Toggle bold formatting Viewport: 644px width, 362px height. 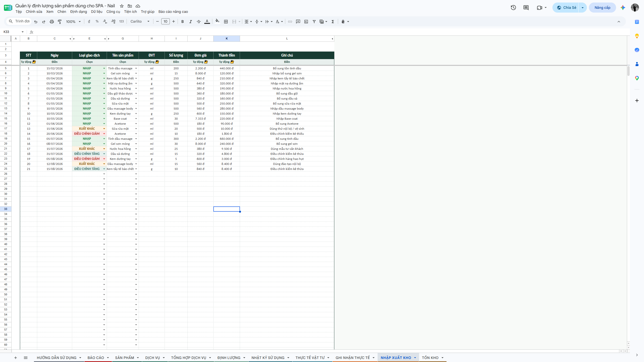click(x=183, y=22)
